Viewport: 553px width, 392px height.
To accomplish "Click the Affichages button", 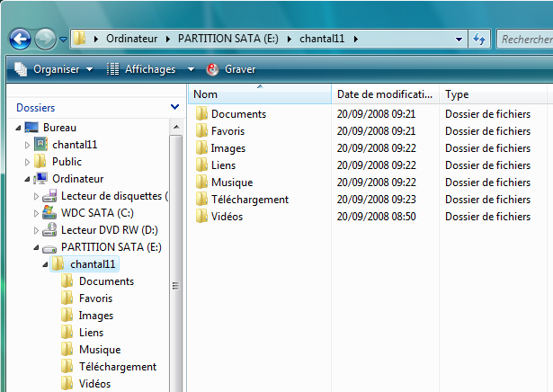I will click(x=141, y=69).
